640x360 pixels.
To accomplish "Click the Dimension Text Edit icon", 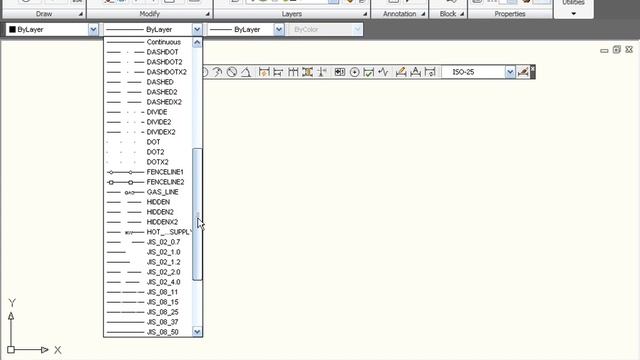I will pyautogui.click(x=416, y=72).
